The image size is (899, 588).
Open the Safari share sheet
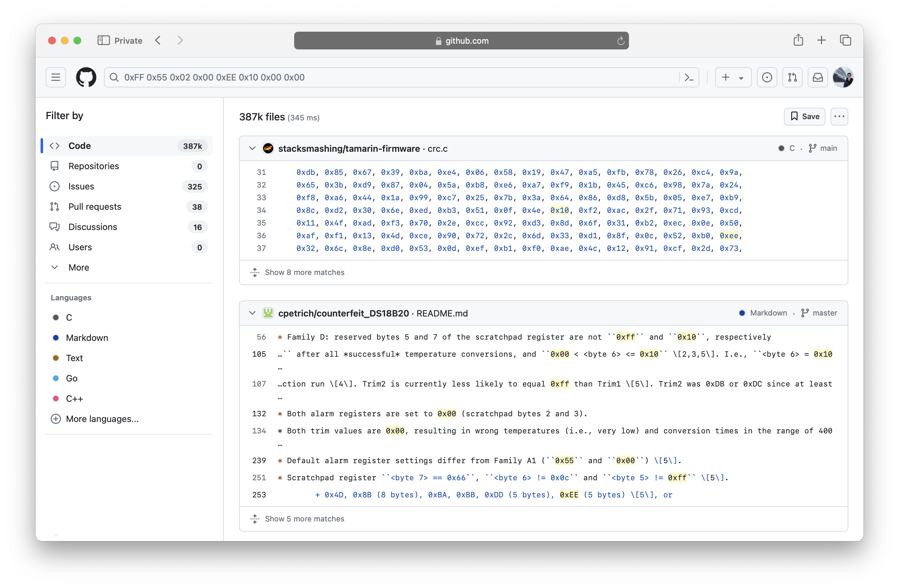pos(798,40)
